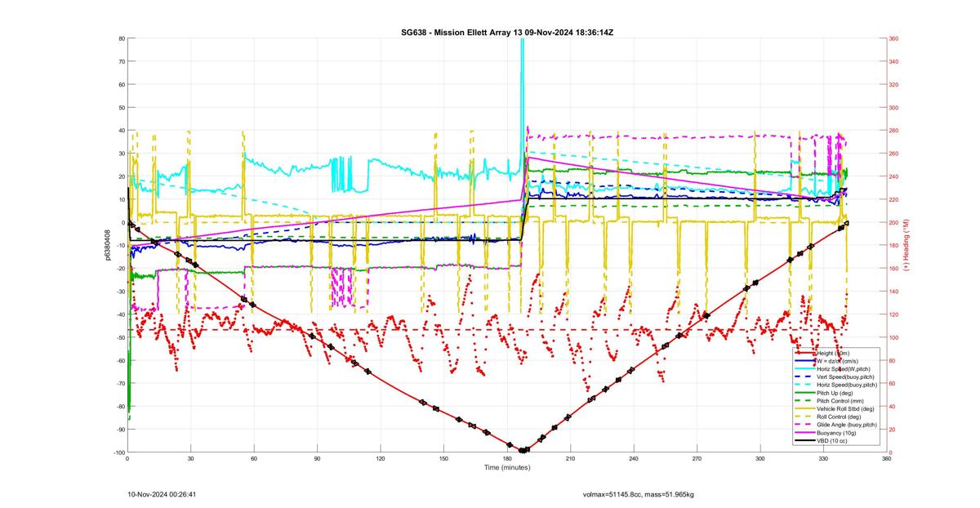
Task: Select legend entry "Height (10m)"
Action: click(833, 353)
